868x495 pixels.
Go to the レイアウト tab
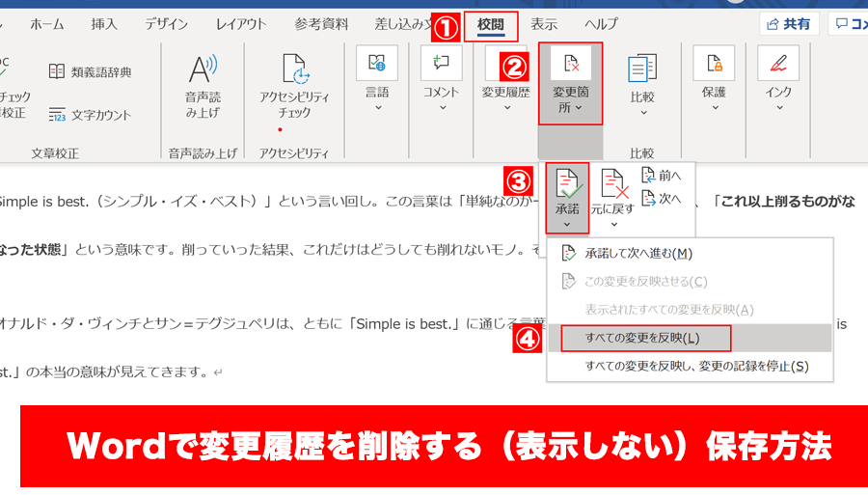[241, 24]
